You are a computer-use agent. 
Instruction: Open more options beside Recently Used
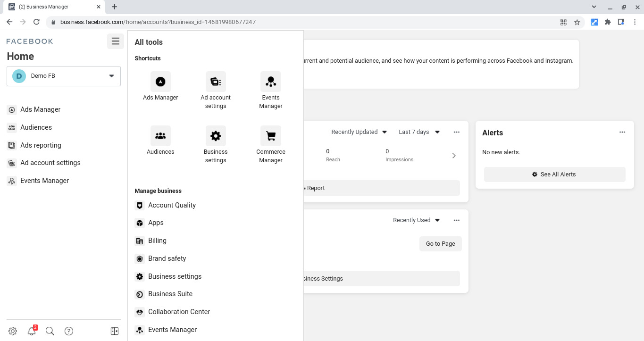click(x=457, y=220)
